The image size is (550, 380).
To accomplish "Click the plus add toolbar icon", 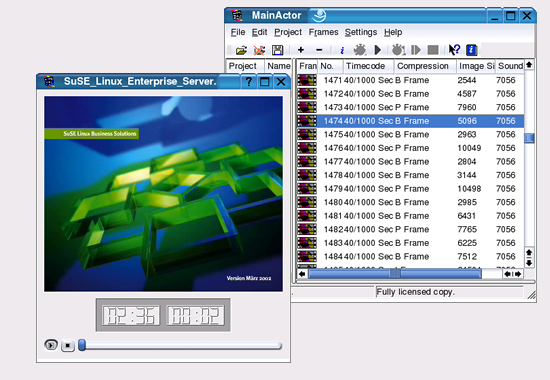I will (x=301, y=50).
